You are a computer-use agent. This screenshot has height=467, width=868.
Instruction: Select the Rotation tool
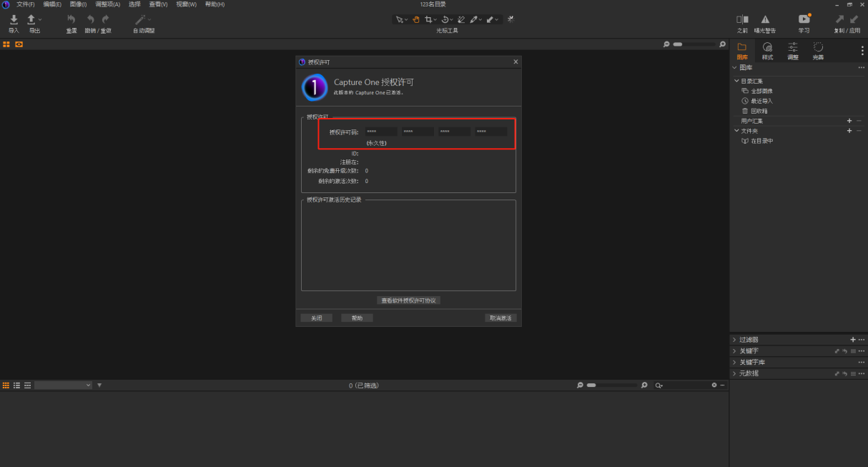(x=445, y=19)
